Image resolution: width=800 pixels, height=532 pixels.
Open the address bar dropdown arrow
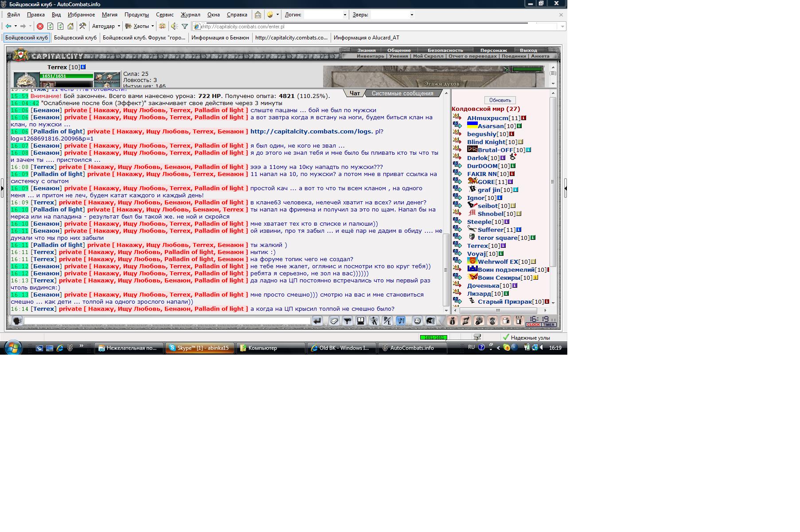562,27
